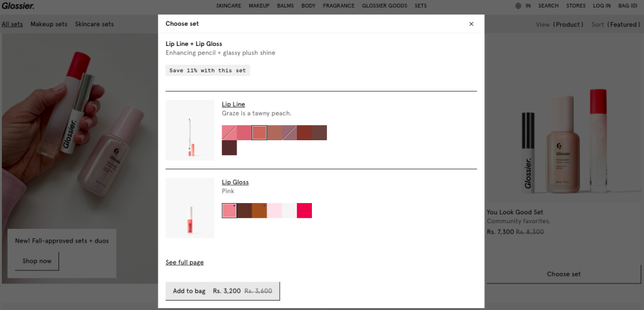Open the IN region selector
The width and height of the screenshot is (644, 310).
click(528, 6)
